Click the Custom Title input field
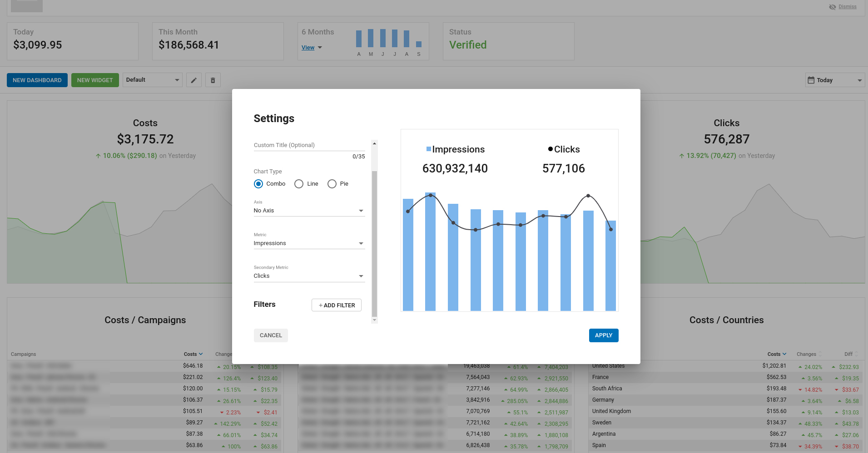 [x=309, y=145]
